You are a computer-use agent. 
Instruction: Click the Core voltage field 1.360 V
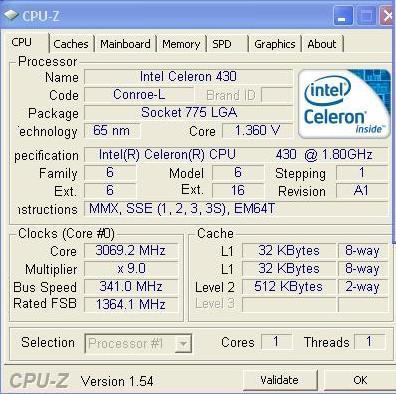pos(257,131)
